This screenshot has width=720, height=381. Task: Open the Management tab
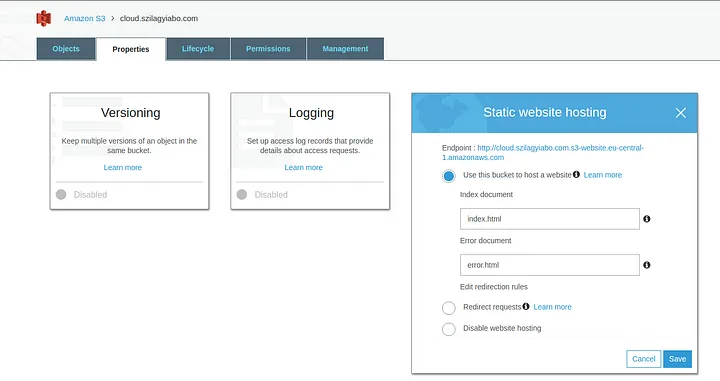[345, 49]
